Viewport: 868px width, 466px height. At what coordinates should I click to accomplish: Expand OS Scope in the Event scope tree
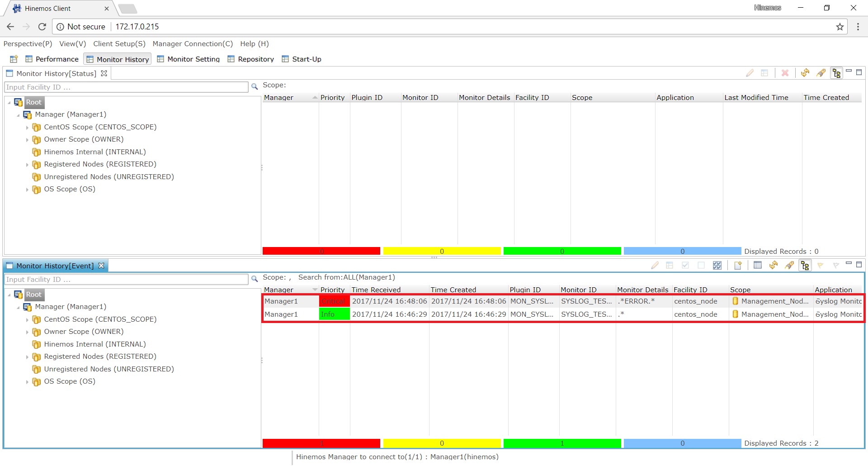tap(27, 382)
